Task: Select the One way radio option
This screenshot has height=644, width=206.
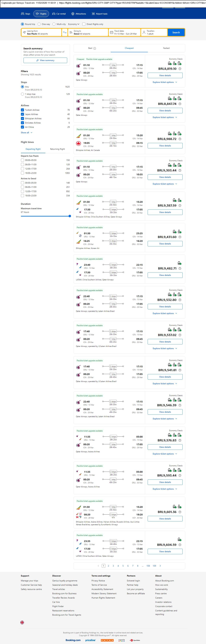Action: coord(39,24)
